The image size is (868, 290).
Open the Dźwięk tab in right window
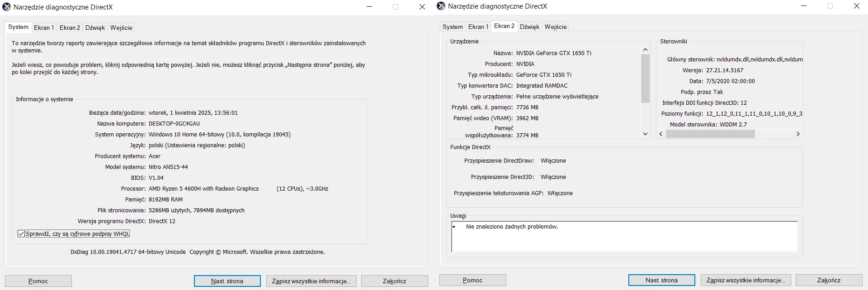point(529,27)
